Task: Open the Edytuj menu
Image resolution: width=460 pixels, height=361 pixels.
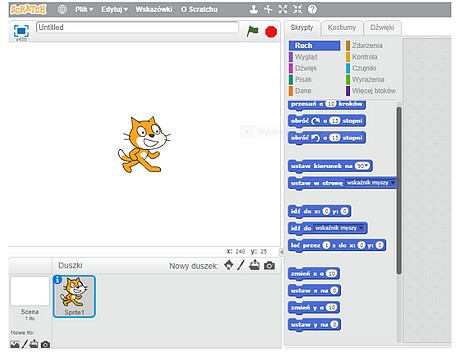Action: click(x=114, y=9)
